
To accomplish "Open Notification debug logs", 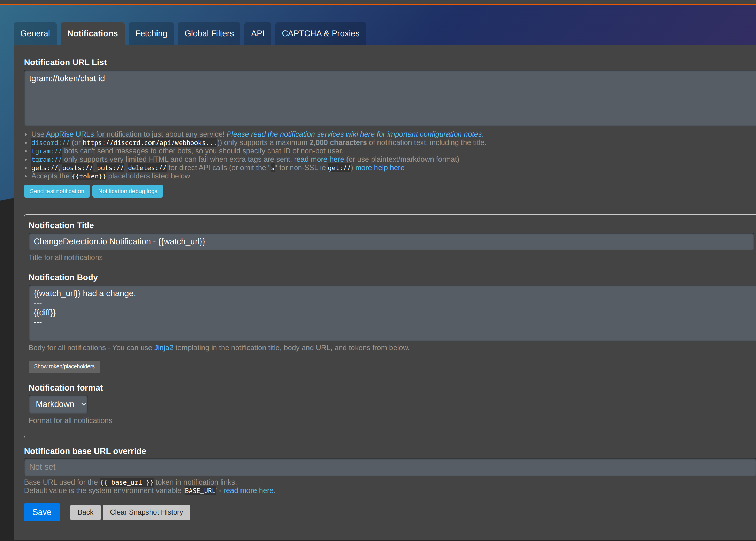I will coord(128,191).
